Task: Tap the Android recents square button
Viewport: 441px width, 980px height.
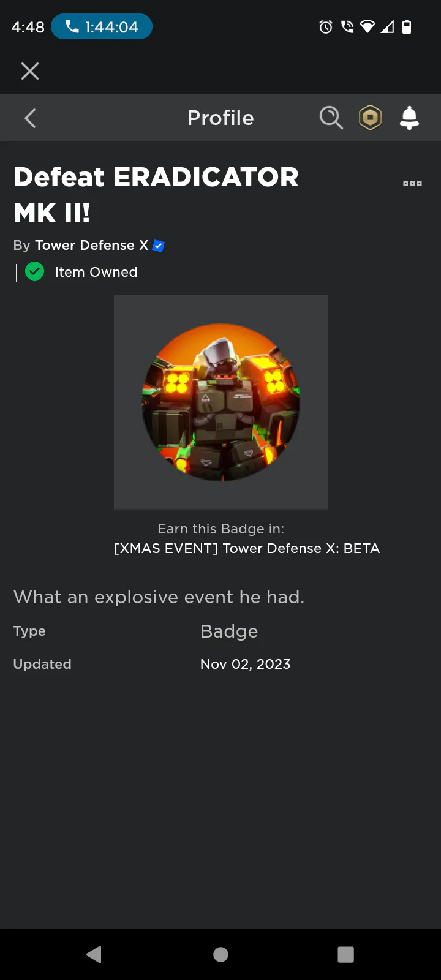Action: (346, 954)
